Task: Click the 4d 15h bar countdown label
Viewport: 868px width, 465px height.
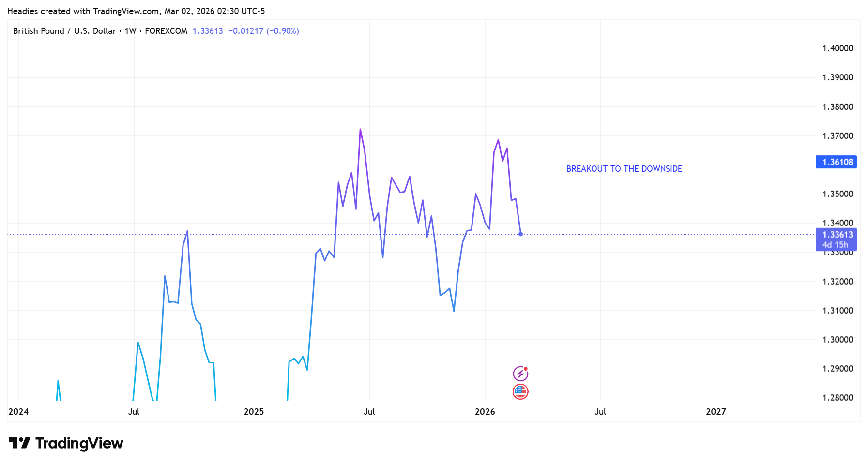Action: (x=835, y=245)
